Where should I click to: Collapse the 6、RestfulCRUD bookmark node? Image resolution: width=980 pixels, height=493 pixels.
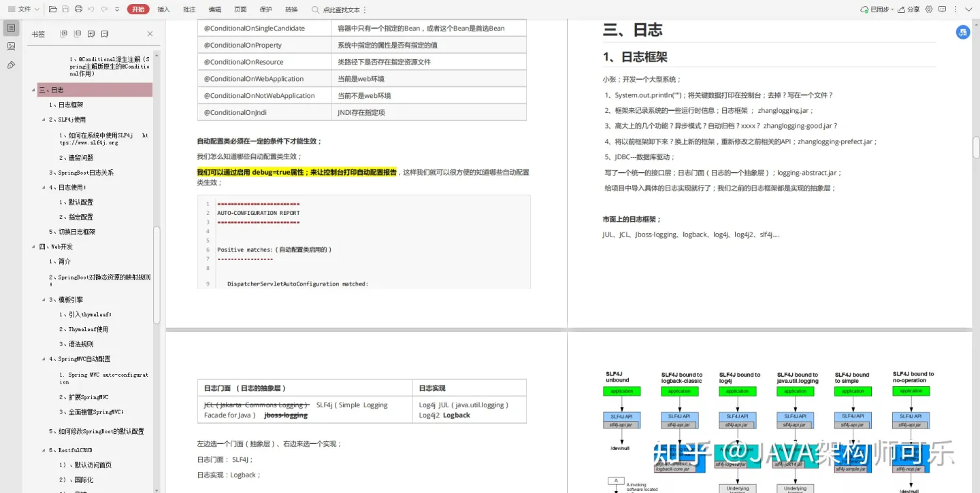tap(43, 450)
